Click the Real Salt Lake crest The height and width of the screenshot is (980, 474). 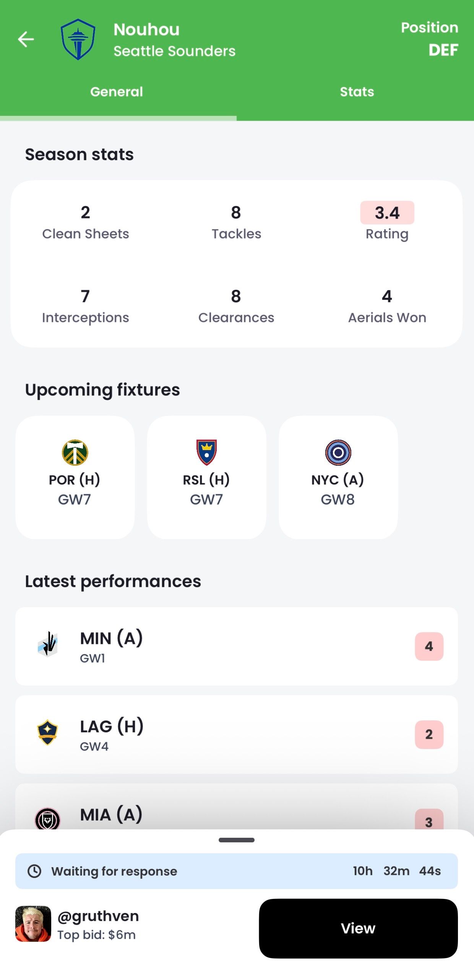pyautogui.click(x=206, y=452)
